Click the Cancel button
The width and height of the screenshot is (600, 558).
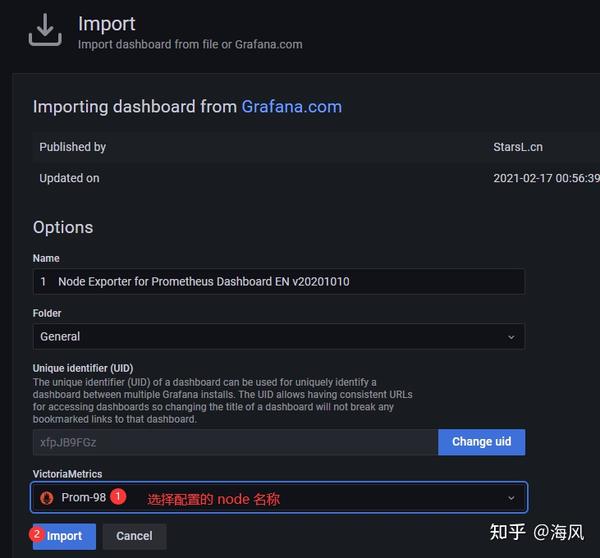(134, 537)
